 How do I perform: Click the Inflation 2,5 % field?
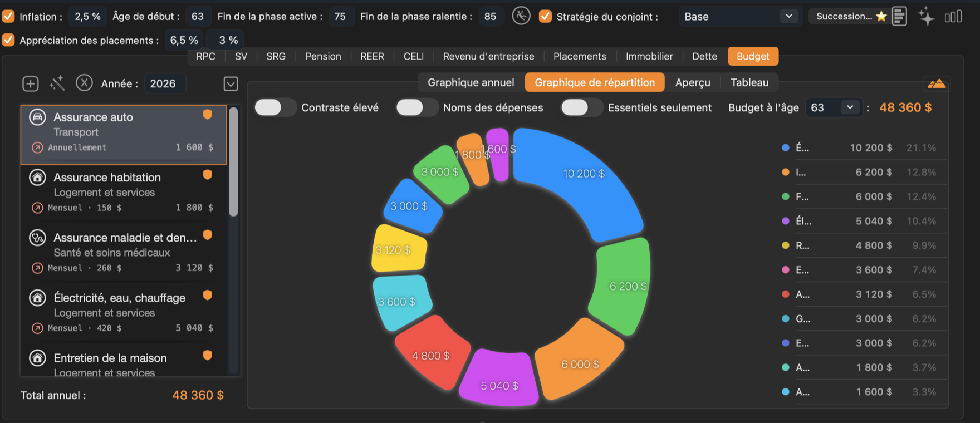tap(88, 16)
